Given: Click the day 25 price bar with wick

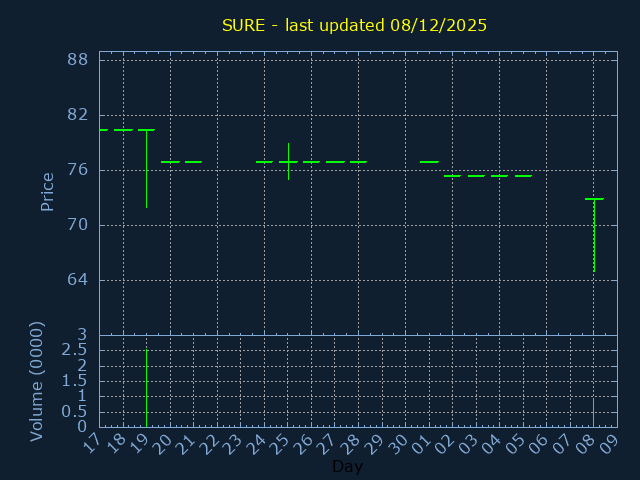Looking at the screenshot, I should click(288, 161).
